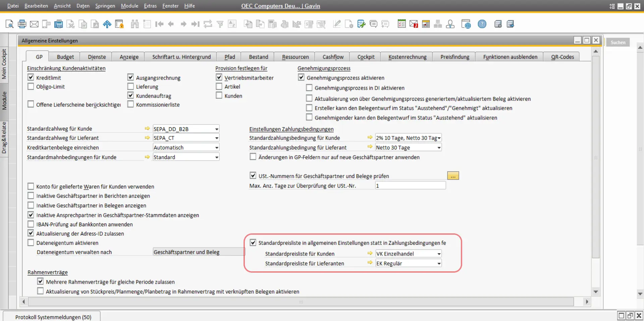This screenshot has height=321, width=644.
Task: Click the printer icon in the toolbar
Action: click(22, 24)
